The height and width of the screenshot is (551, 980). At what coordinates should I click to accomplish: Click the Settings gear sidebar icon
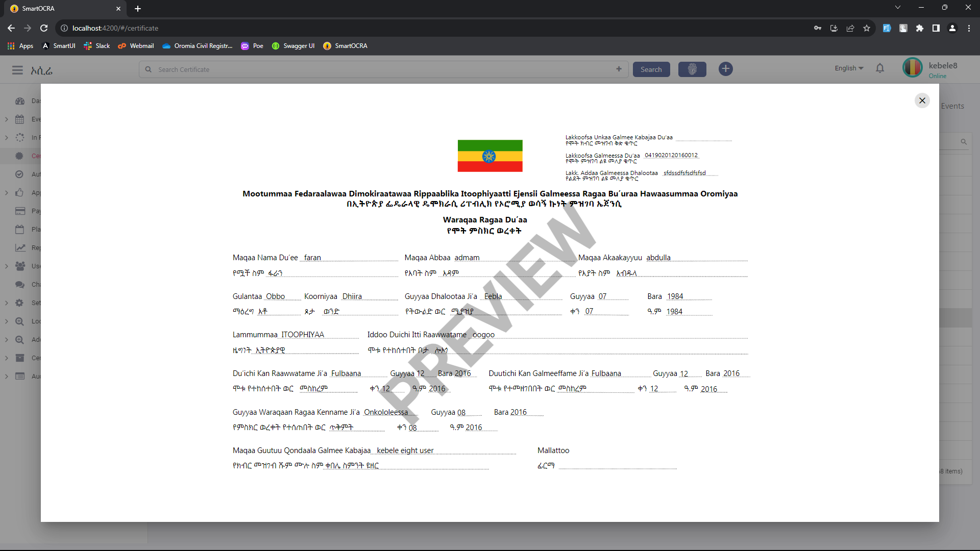click(x=19, y=303)
